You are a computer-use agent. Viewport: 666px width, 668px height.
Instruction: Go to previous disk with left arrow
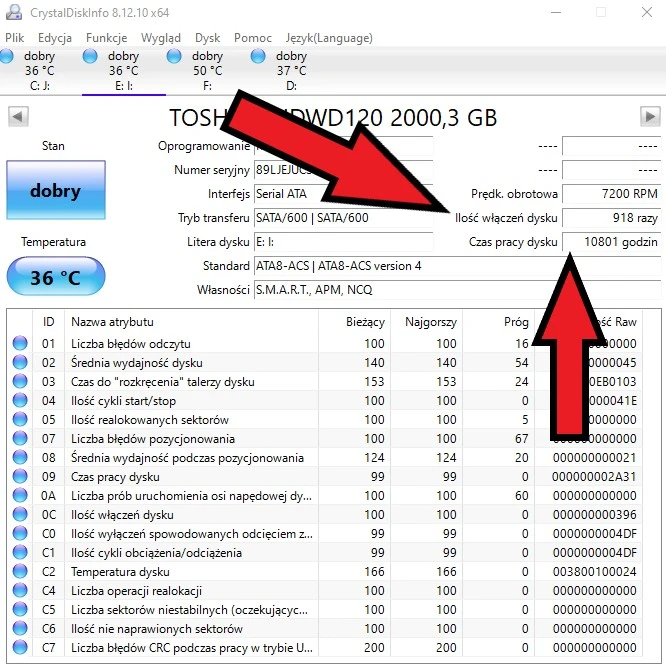click(18, 118)
